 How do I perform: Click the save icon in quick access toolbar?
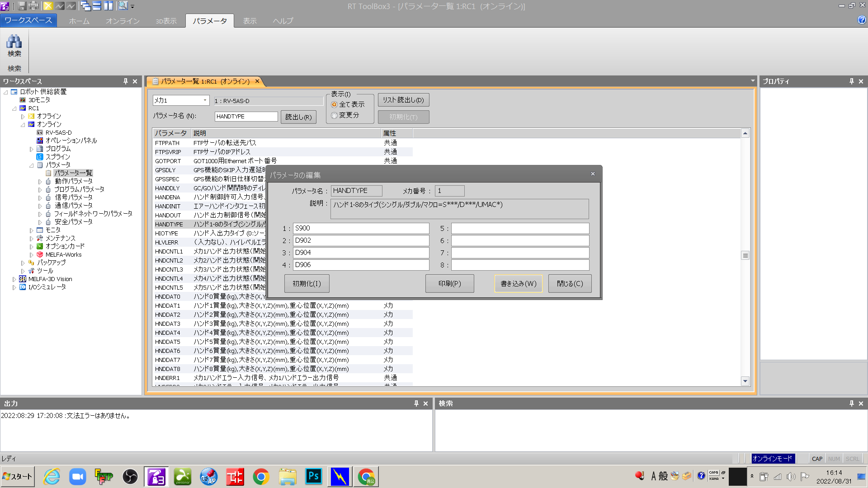tap(22, 6)
